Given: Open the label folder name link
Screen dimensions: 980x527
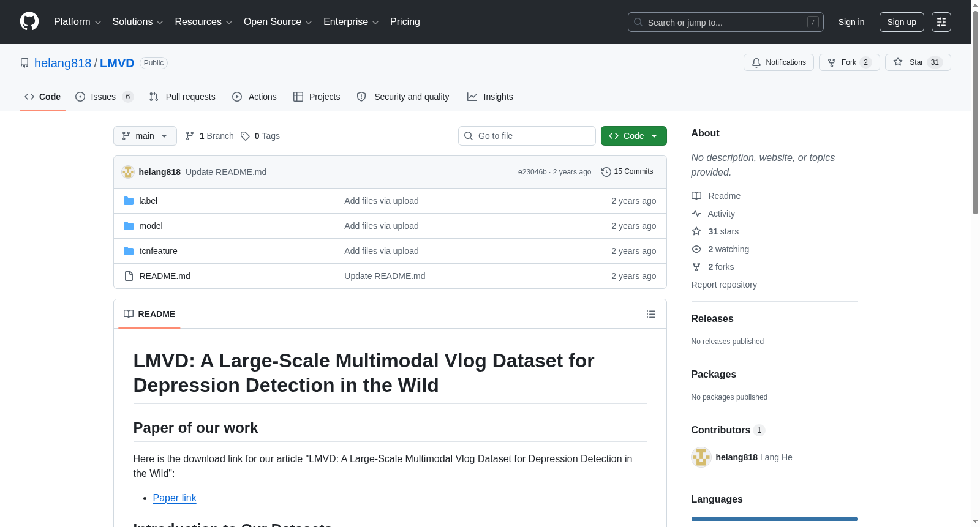Looking at the screenshot, I should (x=148, y=201).
